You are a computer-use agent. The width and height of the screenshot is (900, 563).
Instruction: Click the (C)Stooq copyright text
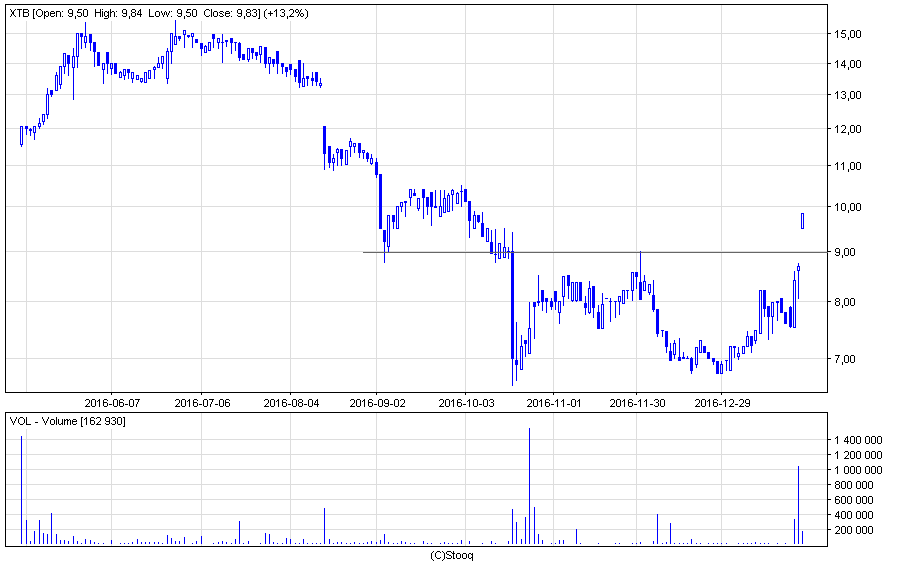(x=452, y=556)
